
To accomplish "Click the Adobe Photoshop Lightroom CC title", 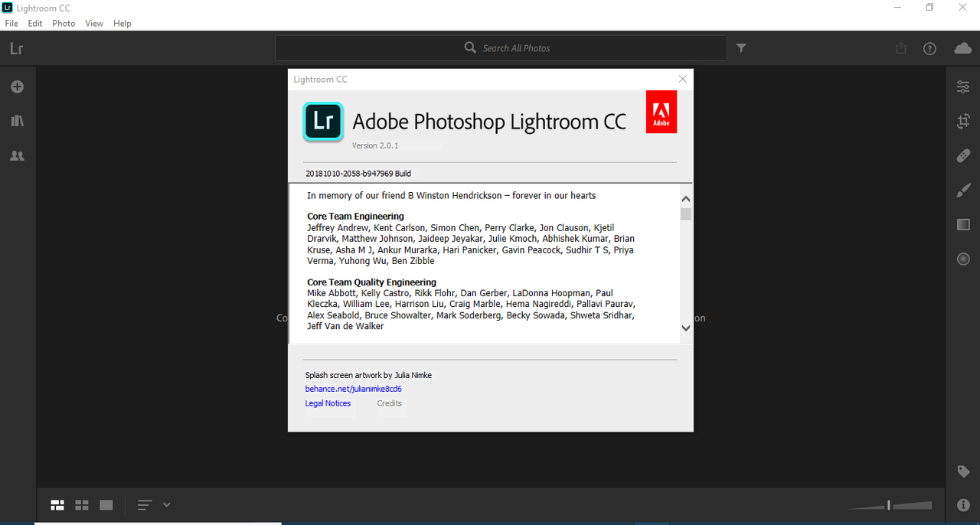I will pos(489,122).
